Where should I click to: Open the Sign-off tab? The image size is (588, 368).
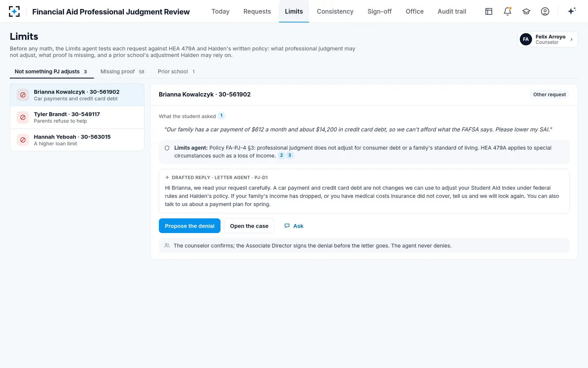click(379, 11)
